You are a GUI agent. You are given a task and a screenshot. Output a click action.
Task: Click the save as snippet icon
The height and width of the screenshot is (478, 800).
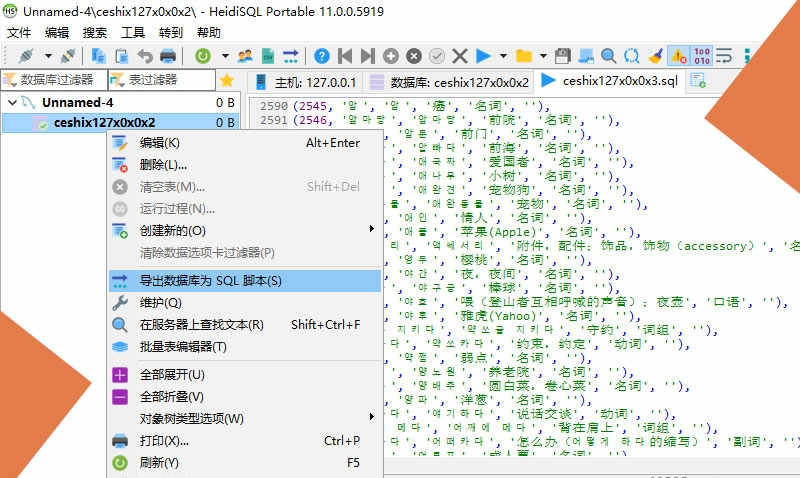point(585,56)
